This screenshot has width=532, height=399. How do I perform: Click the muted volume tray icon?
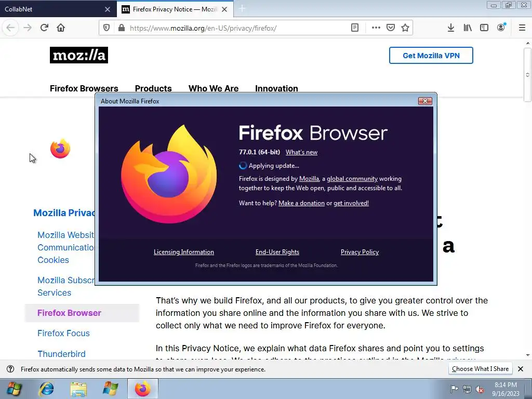tap(480, 389)
